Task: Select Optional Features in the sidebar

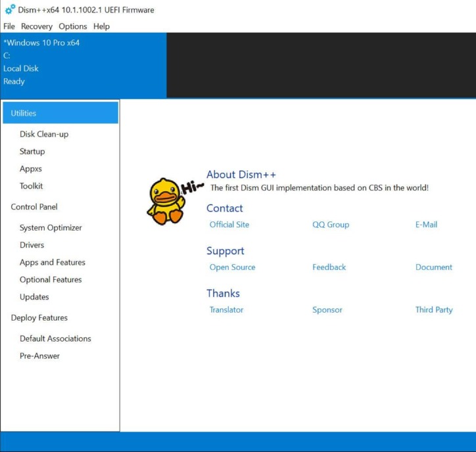Action: [x=51, y=280]
